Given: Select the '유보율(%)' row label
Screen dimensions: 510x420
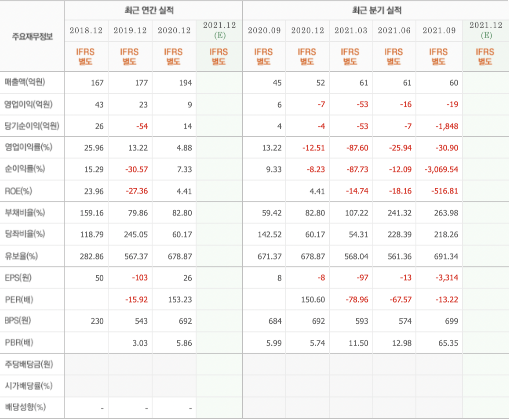Looking at the screenshot, I should (x=21, y=256).
